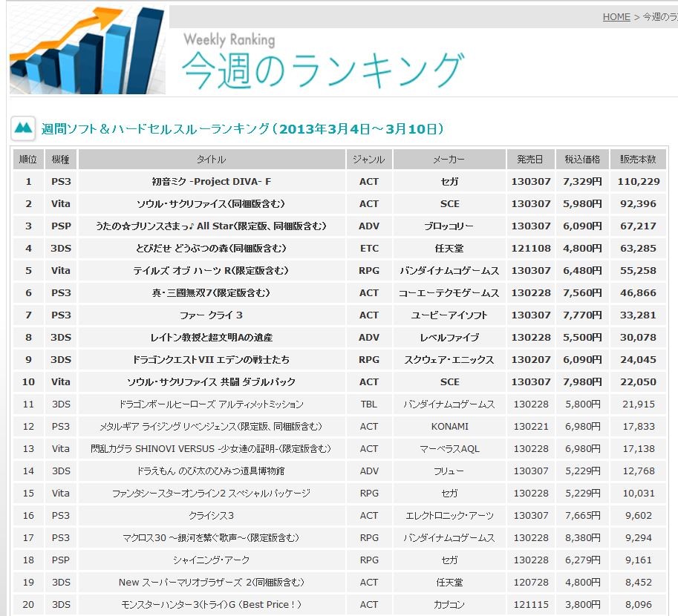Click genre cell ETC
Viewport: 678px width, 616px height.
pos(369,248)
